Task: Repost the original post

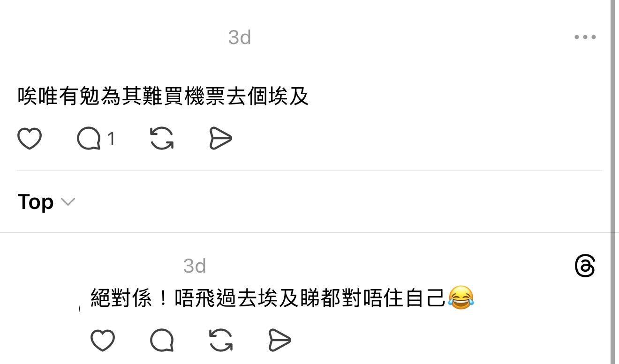Action: (x=162, y=139)
